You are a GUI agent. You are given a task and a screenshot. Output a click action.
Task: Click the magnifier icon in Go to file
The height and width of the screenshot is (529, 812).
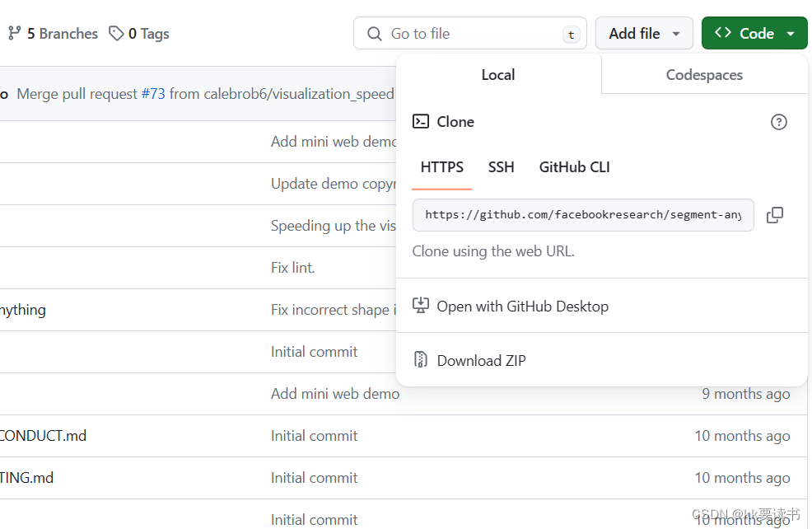click(x=374, y=34)
